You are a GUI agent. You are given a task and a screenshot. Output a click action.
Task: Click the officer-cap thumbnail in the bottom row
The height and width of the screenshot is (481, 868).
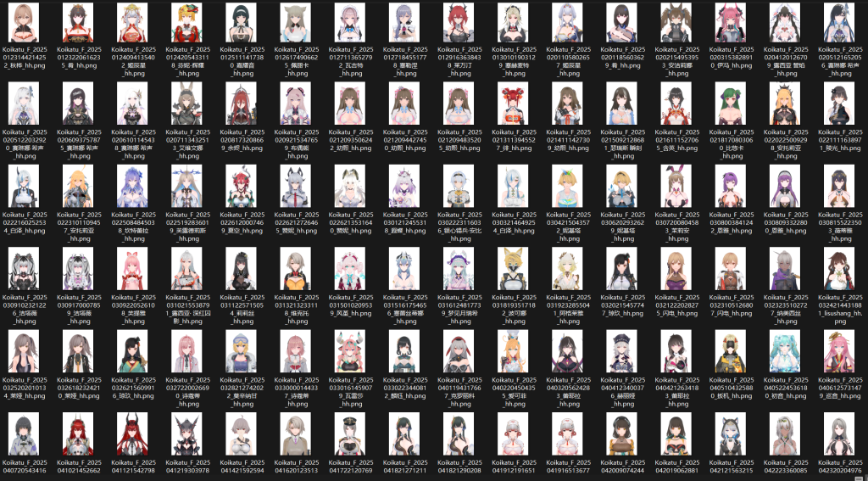pos(350,433)
